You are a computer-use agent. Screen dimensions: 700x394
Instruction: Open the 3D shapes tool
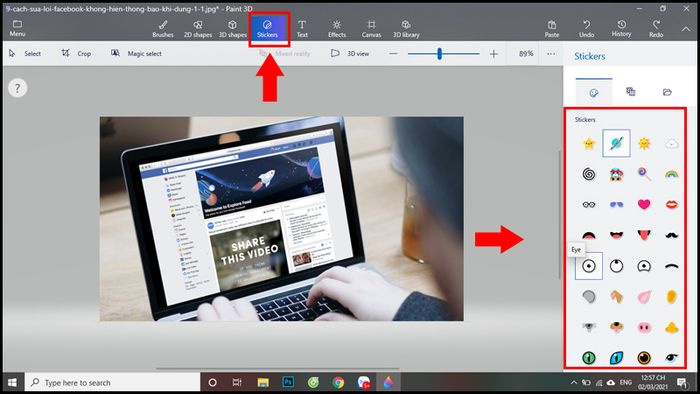[233, 29]
